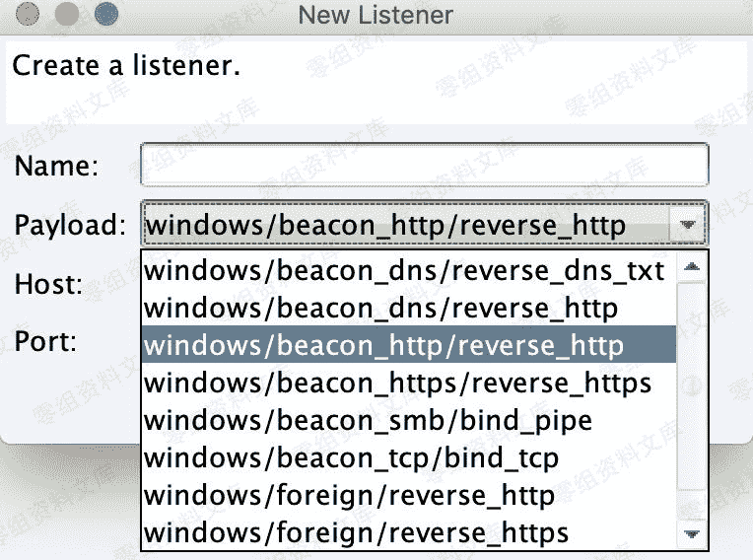Image resolution: width=753 pixels, height=560 pixels.
Task: Click the "Create a listener." description text
Action: click(x=126, y=67)
